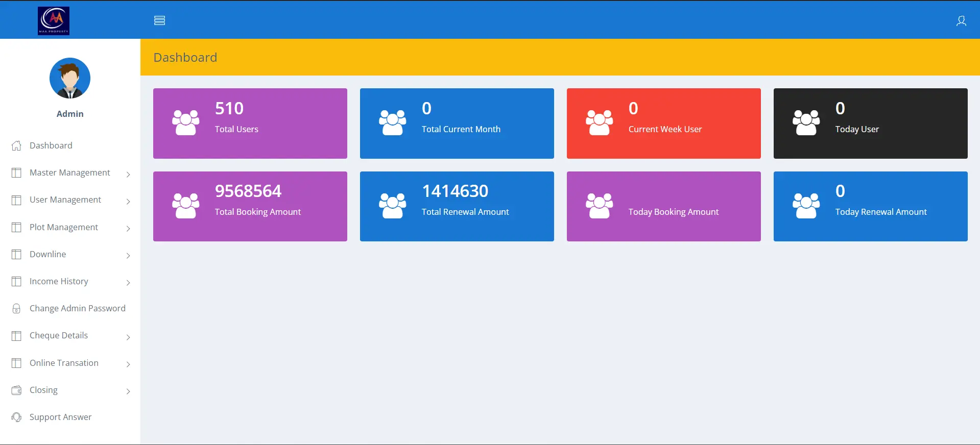The height and width of the screenshot is (445, 980).
Task: Click the Total Current Month group icon
Action: (x=393, y=122)
